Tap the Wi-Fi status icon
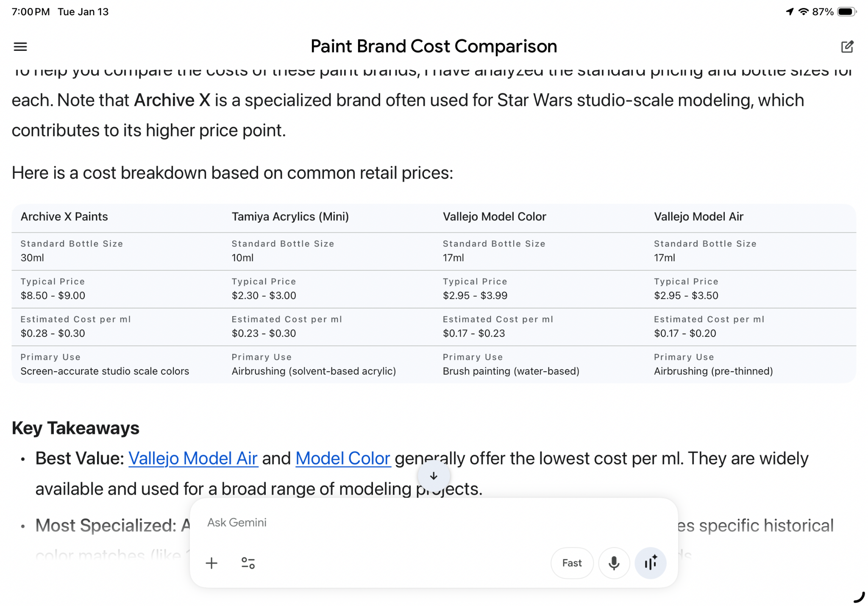Image resolution: width=868 pixels, height=606 pixels. [803, 12]
